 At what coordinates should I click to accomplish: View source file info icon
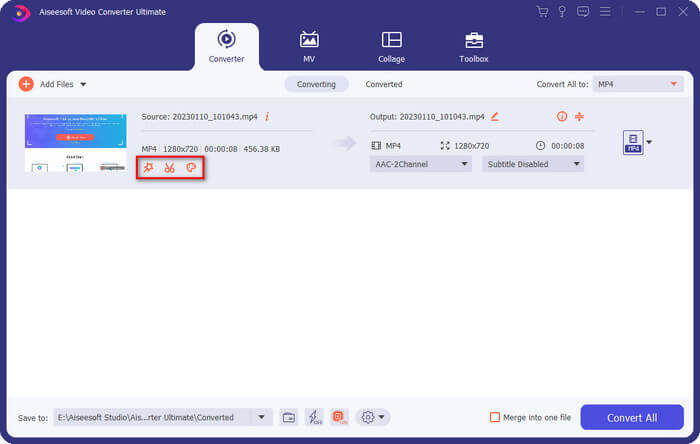click(x=267, y=116)
